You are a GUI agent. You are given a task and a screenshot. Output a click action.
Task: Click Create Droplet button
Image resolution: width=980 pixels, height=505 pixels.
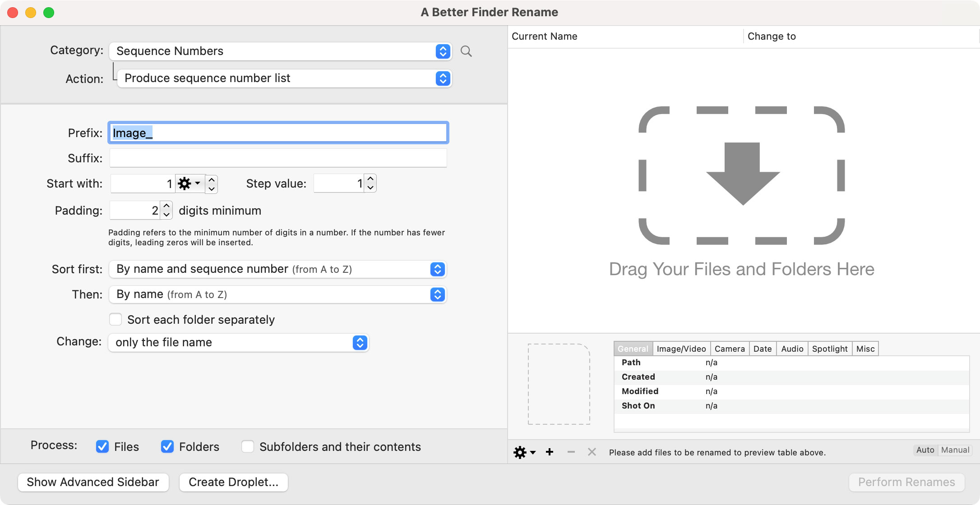(233, 482)
